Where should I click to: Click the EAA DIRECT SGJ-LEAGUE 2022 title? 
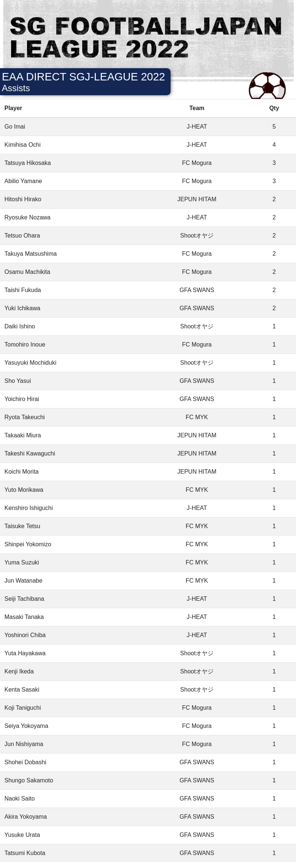[83, 77]
